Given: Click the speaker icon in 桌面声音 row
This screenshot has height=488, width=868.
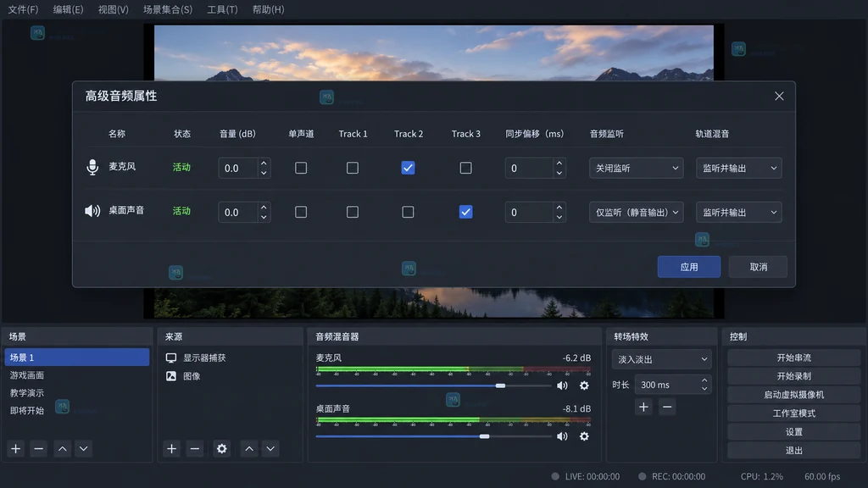Looking at the screenshot, I should [x=92, y=211].
